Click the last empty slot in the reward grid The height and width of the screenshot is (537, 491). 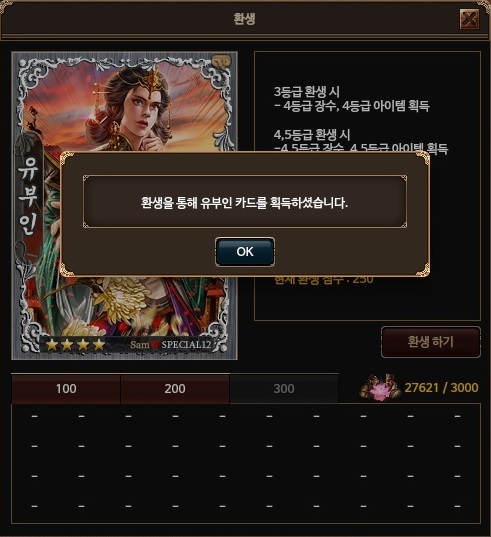pyautogui.click(x=457, y=506)
